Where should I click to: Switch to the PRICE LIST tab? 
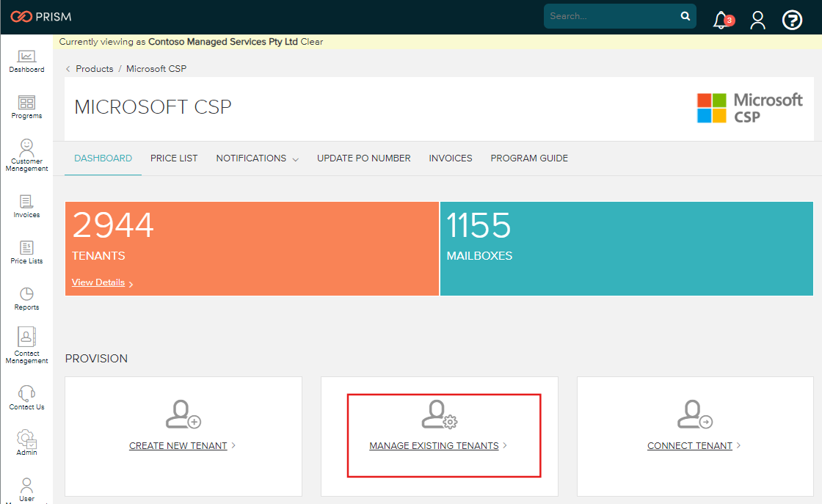pyautogui.click(x=174, y=158)
